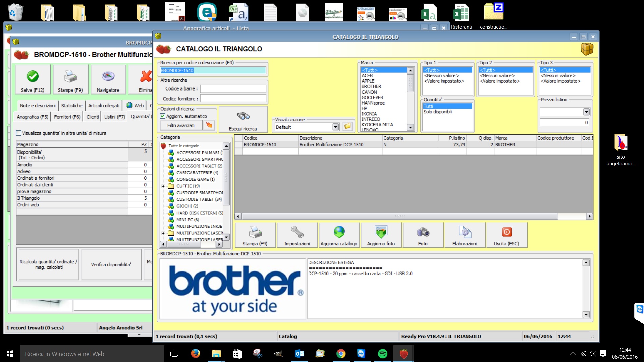Viewport: 644px width, 362px height.
Task: Select Solo disponibili in Quantita' list
Action: click(438, 112)
